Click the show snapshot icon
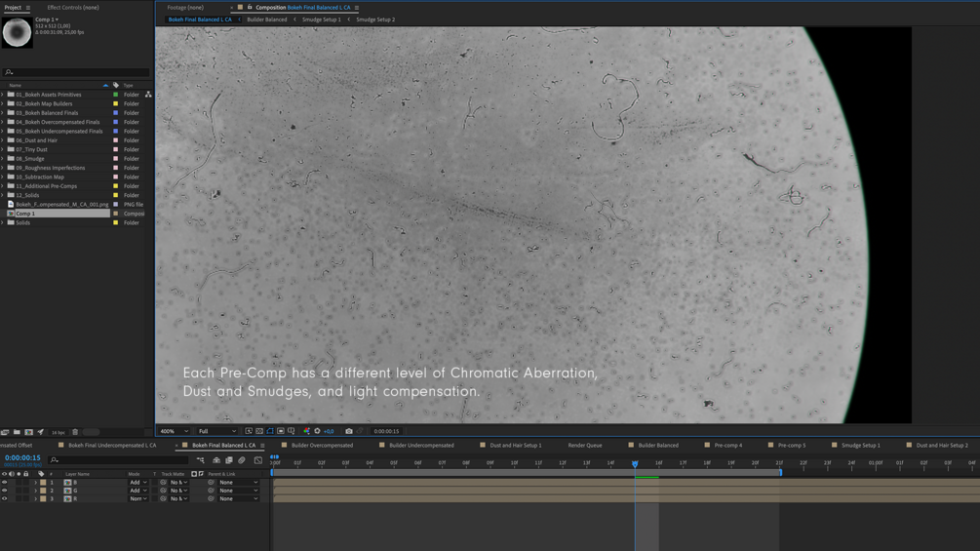 (x=360, y=431)
